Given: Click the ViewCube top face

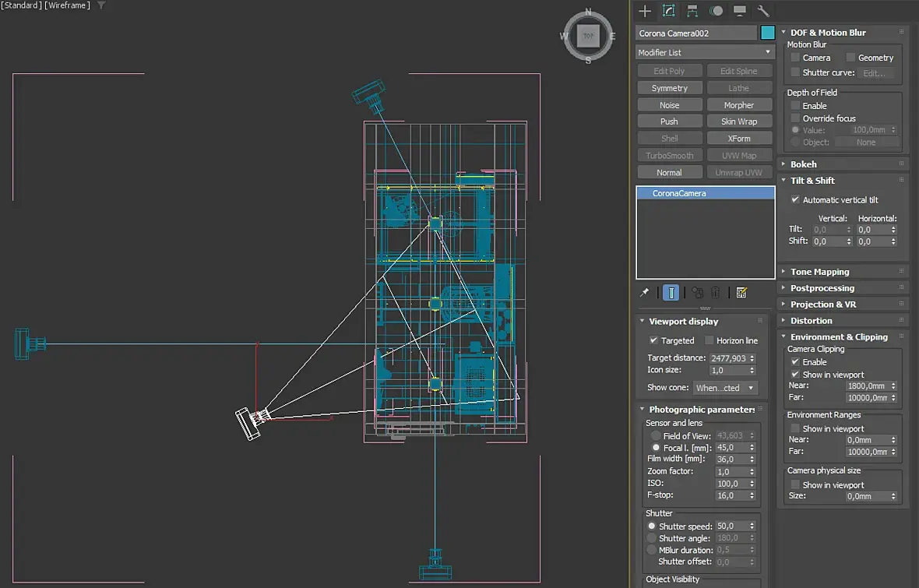Looking at the screenshot, I should [588, 36].
